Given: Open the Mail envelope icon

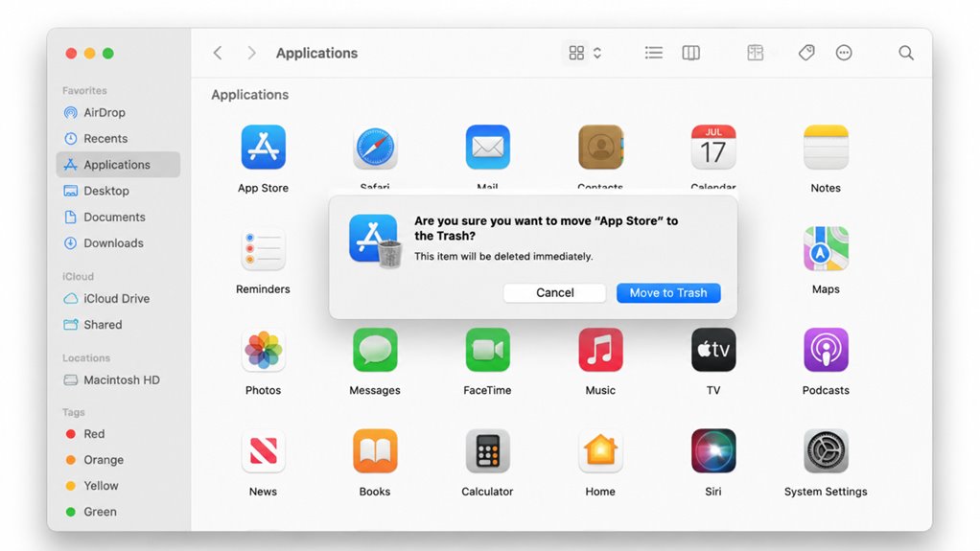Looking at the screenshot, I should click(x=487, y=148).
